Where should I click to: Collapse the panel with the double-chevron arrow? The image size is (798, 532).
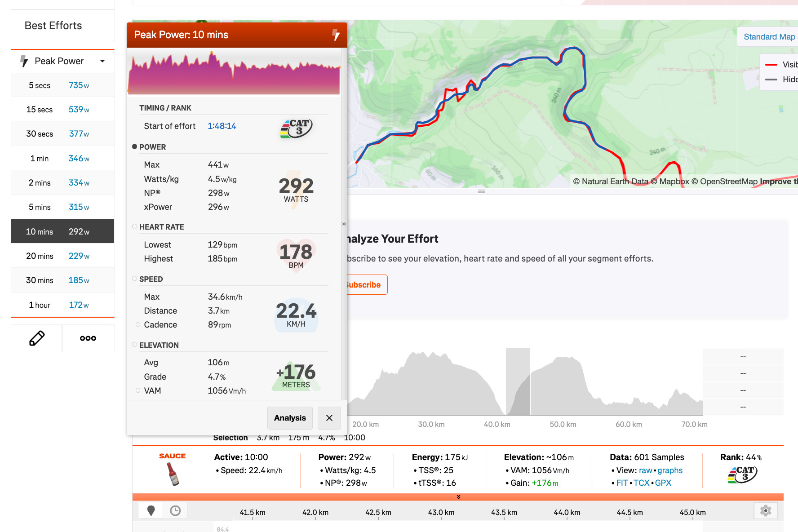pos(344,224)
